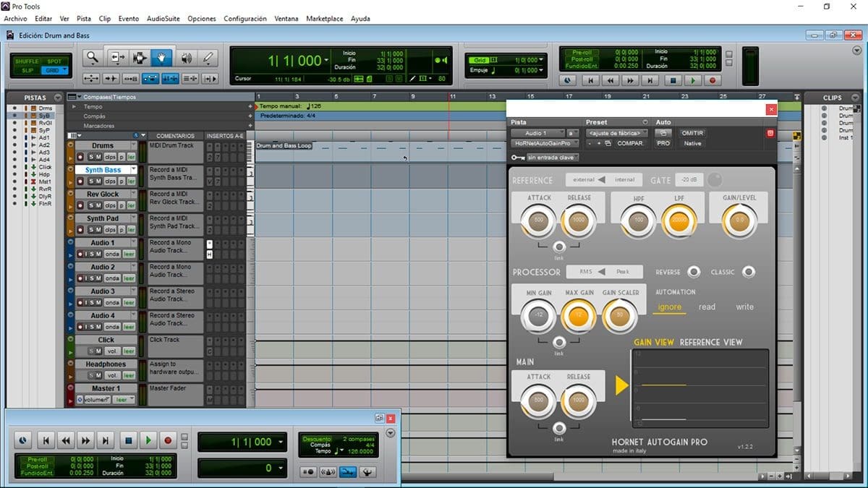Open the plugin preset selector dropdown
868x488 pixels.
click(x=616, y=133)
